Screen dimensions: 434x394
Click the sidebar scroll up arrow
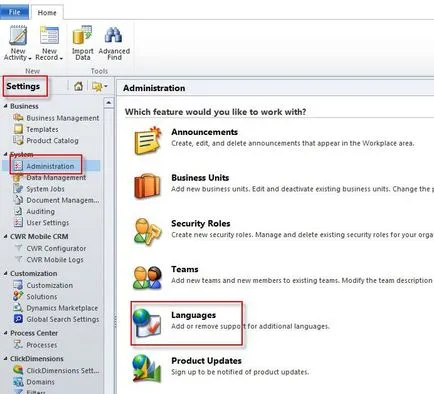coord(109,103)
